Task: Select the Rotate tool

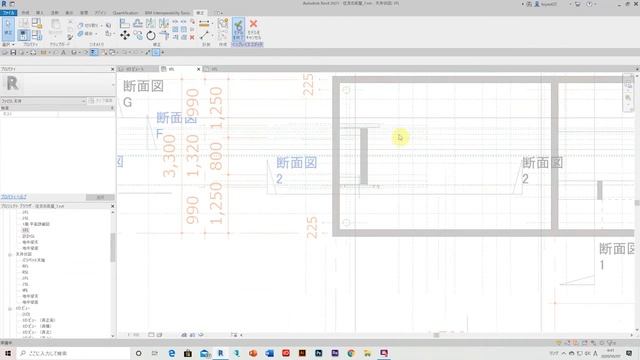Action: click(151, 36)
